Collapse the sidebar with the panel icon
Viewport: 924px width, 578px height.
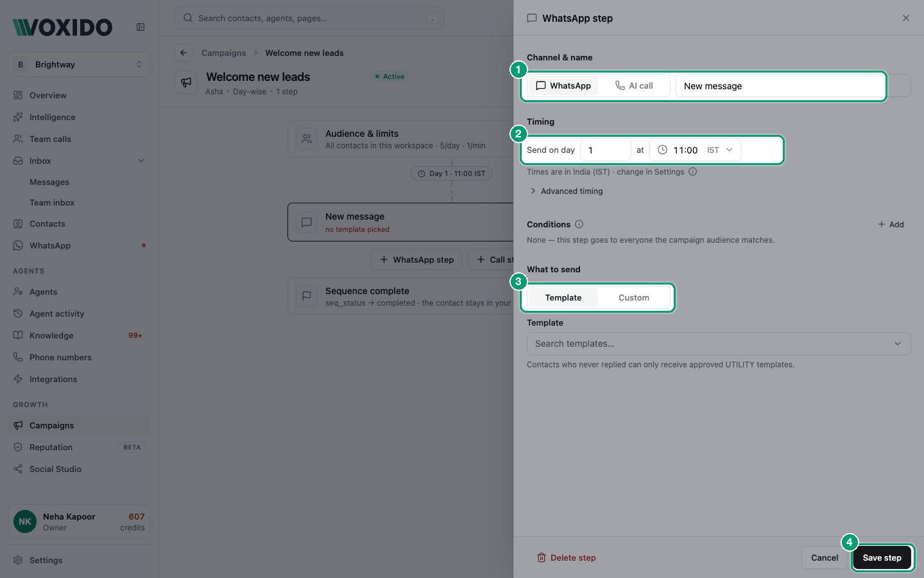[141, 27]
